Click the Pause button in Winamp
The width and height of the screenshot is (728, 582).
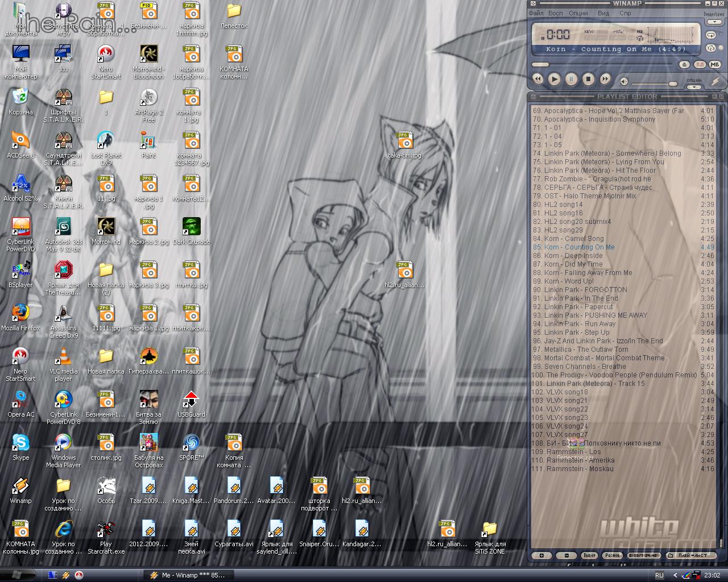572,80
